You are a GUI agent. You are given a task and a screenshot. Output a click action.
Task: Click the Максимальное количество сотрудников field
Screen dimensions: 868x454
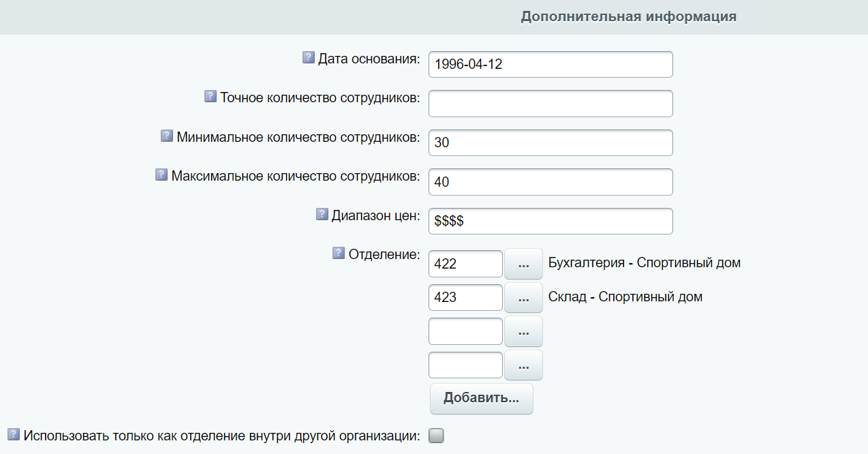(x=551, y=182)
